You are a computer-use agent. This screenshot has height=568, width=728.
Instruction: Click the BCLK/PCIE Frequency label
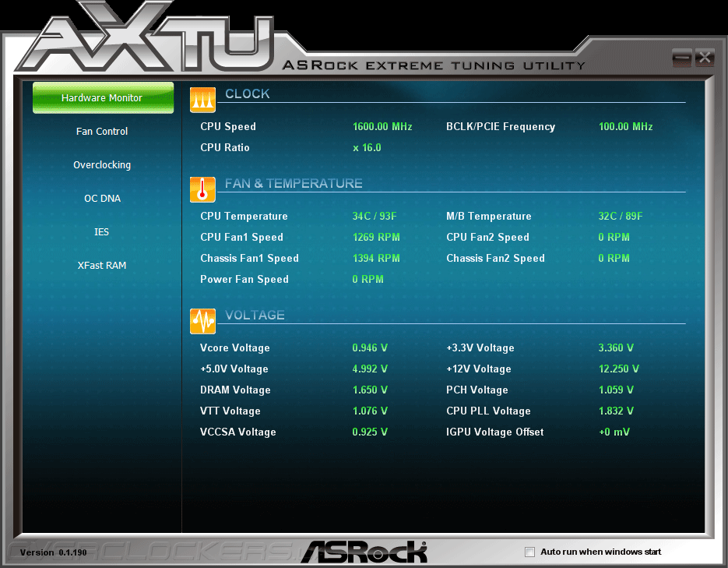(501, 126)
